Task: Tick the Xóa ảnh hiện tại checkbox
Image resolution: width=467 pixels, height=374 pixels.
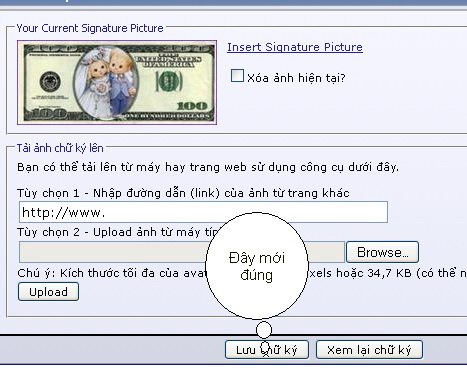Action: pyautogui.click(x=237, y=76)
